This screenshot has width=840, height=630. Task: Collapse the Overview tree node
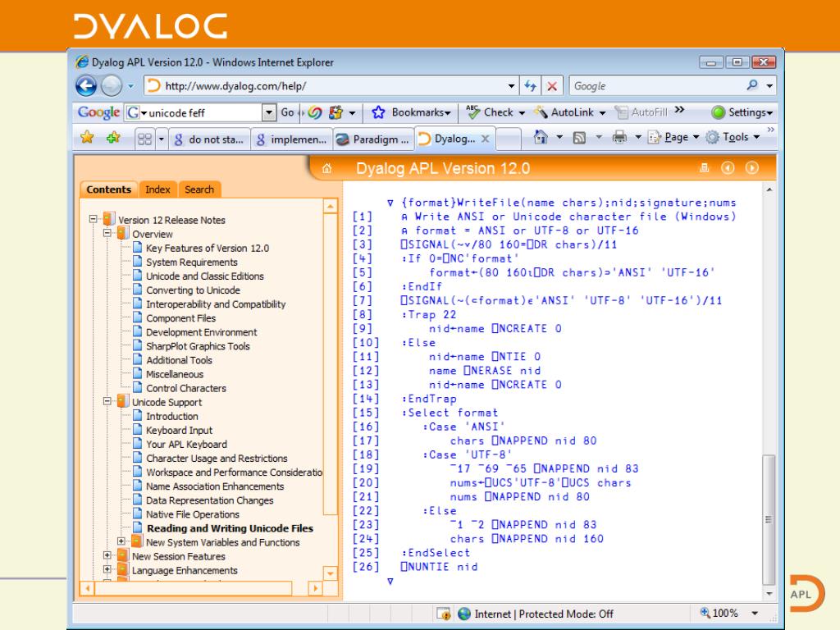pos(107,233)
